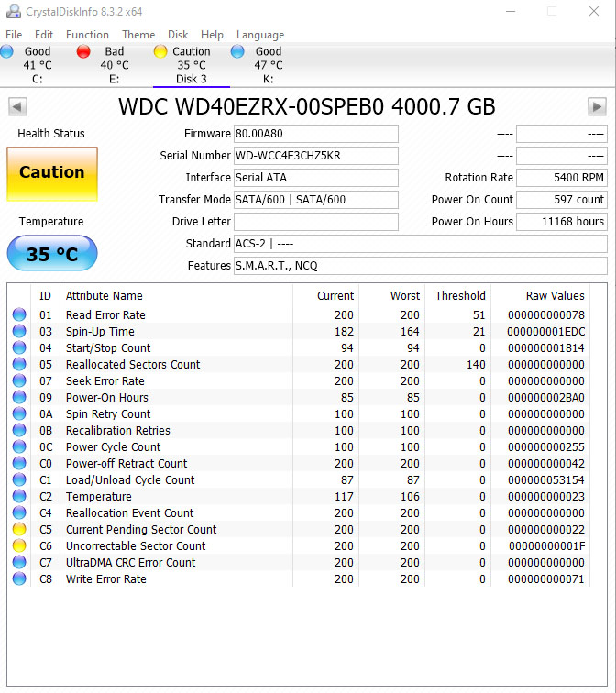Click the blue Good status orb for drive K:

pos(238,52)
